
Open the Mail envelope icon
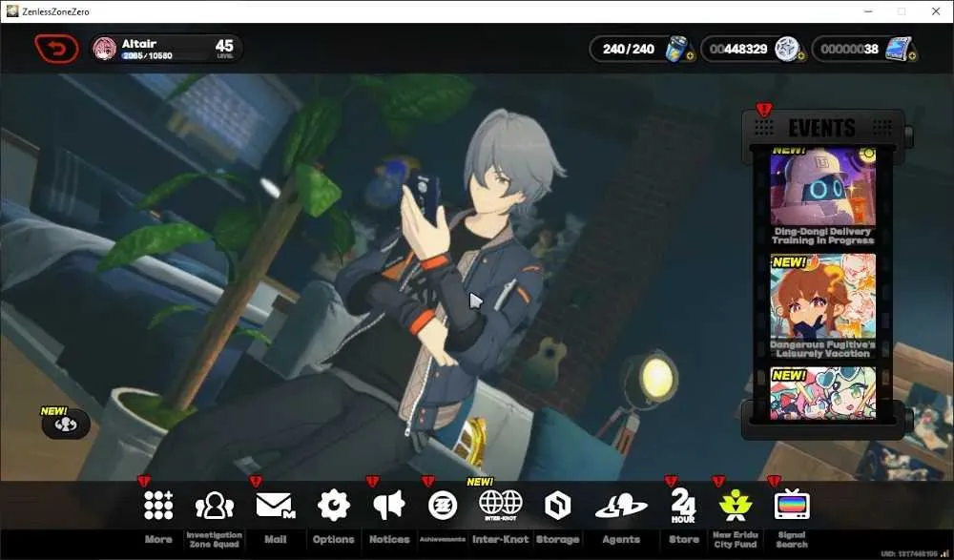275,506
